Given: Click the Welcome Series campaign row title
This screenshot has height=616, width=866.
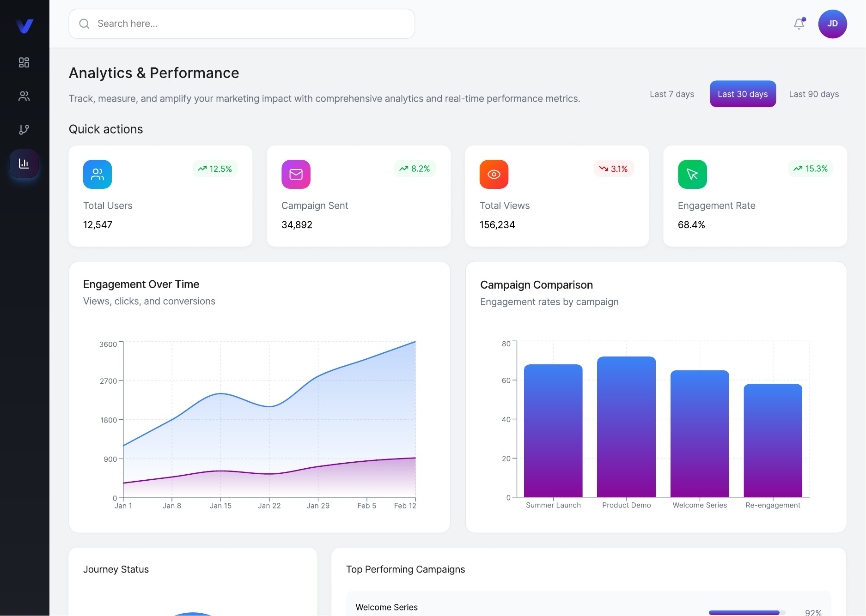Looking at the screenshot, I should pyautogui.click(x=386, y=607).
